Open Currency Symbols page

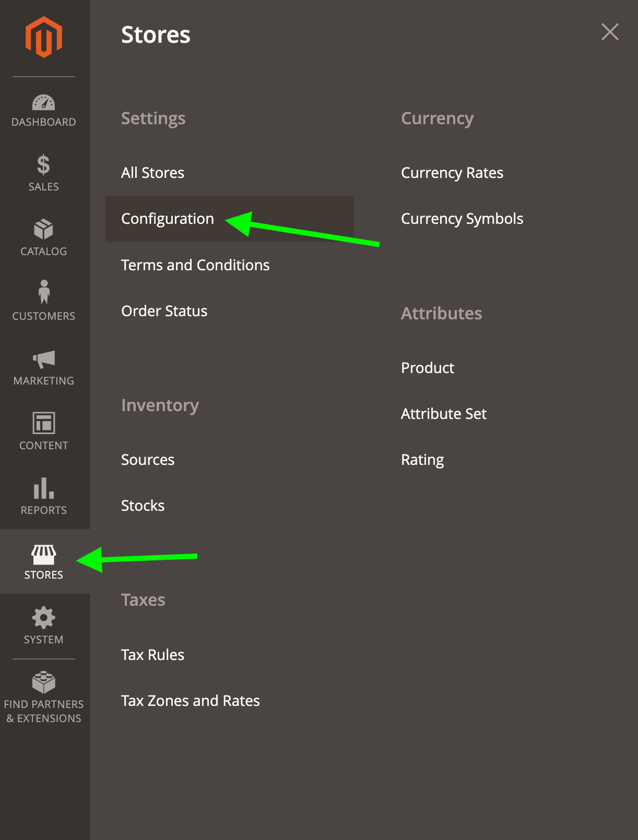click(x=462, y=219)
